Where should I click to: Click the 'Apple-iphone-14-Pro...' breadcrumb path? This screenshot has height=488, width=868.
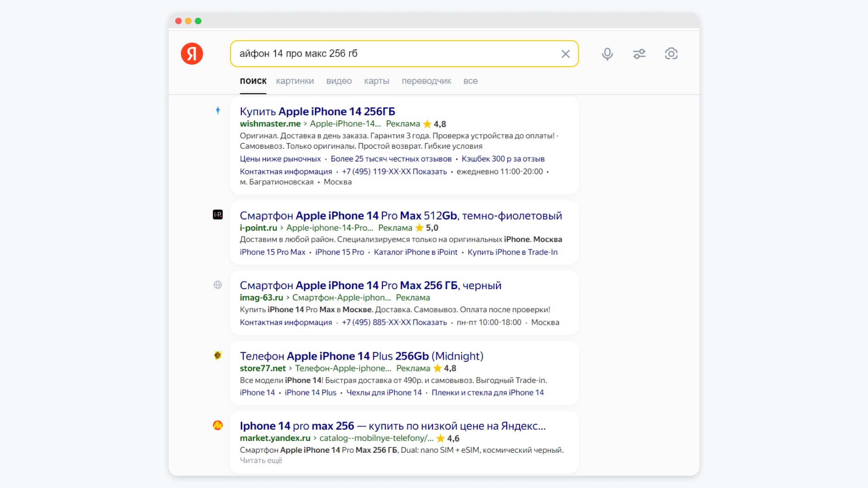[x=330, y=228]
